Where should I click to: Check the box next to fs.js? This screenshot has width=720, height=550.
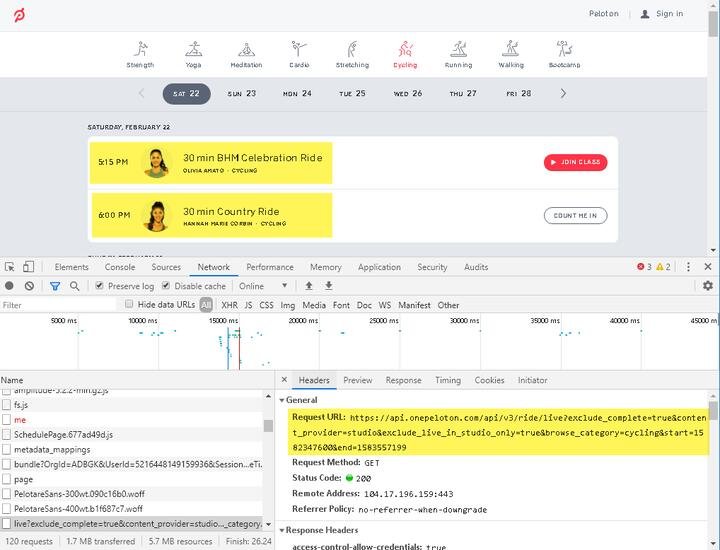click(6, 405)
